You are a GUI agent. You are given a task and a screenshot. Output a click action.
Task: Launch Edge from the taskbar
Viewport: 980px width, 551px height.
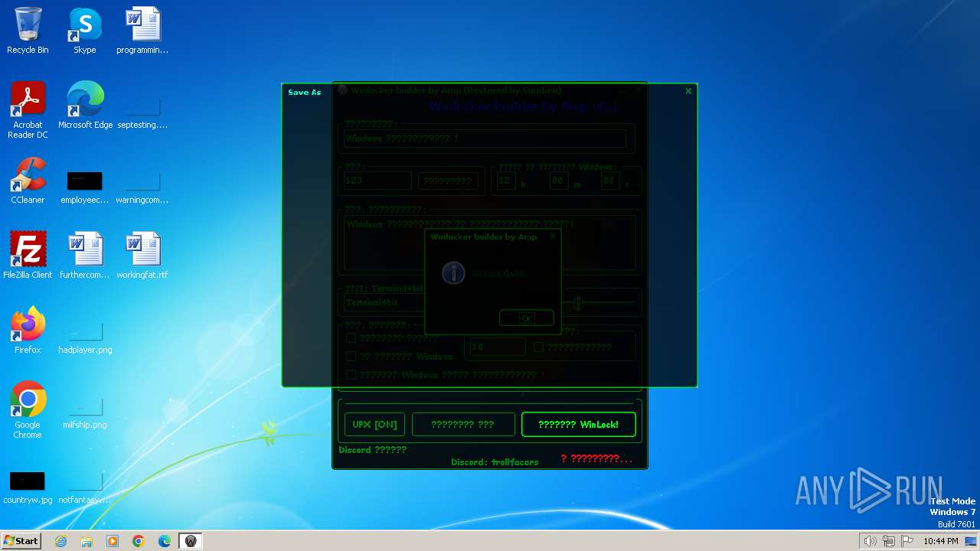point(165,541)
